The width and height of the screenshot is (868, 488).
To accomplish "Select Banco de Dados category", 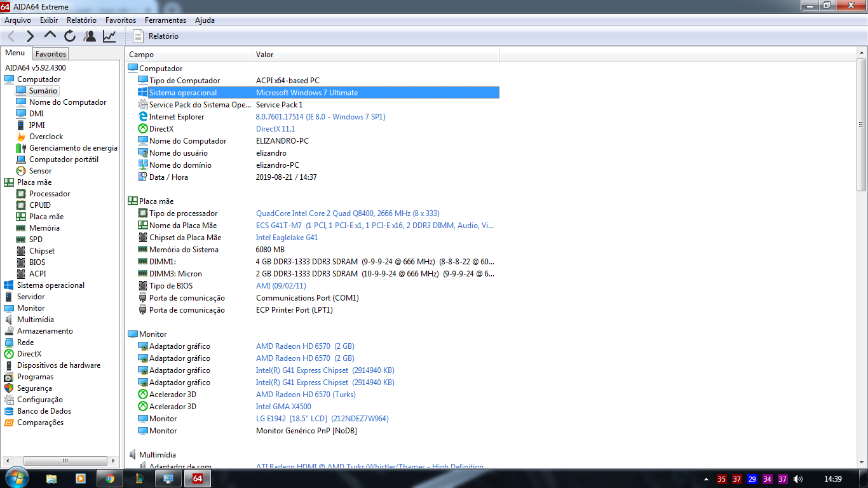I will 44,411.
